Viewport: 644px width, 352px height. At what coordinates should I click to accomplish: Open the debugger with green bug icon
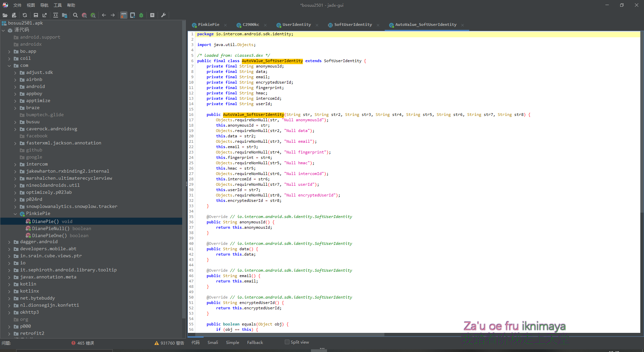click(x=141, y=15)
